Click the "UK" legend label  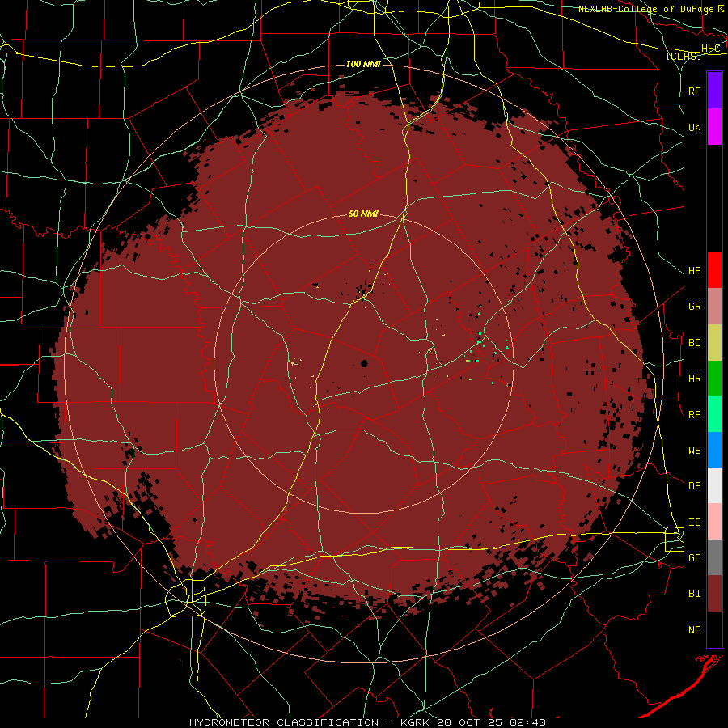coord(694,127)
